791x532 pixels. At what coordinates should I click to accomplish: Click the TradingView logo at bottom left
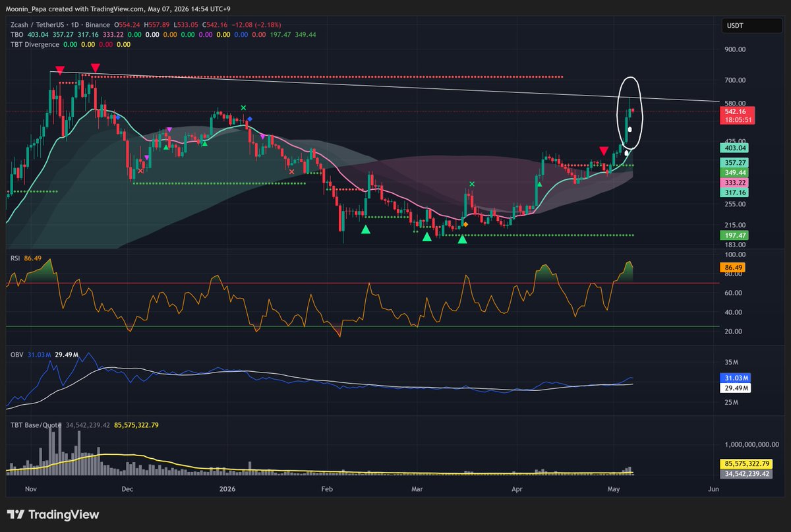click(x=53, y=514)
